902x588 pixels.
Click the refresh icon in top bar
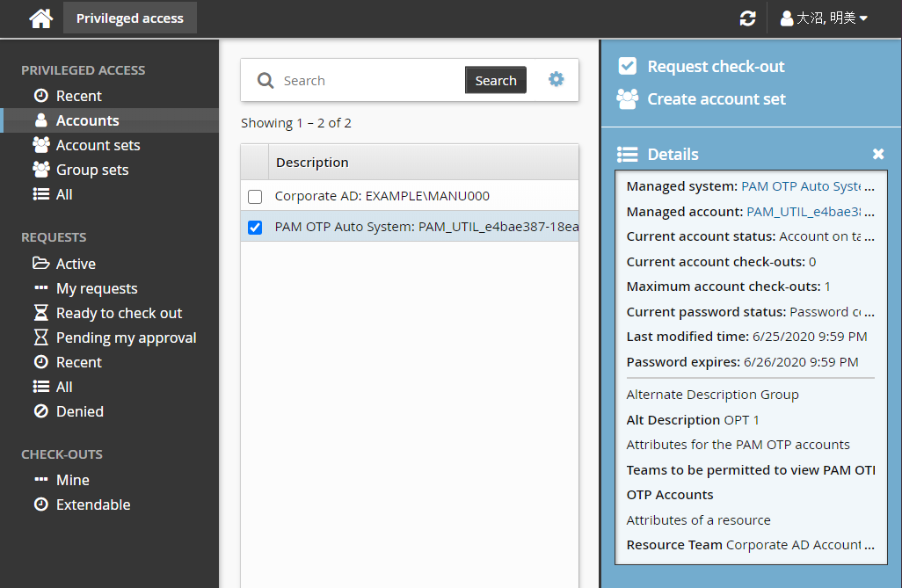tap(748, 18)
